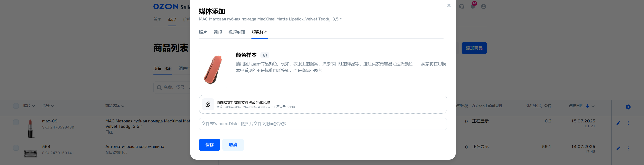The width and height of the screenshot is (644, 165).
Task: Click SKU 2470159141 text
Action: (x=58, y=153)
